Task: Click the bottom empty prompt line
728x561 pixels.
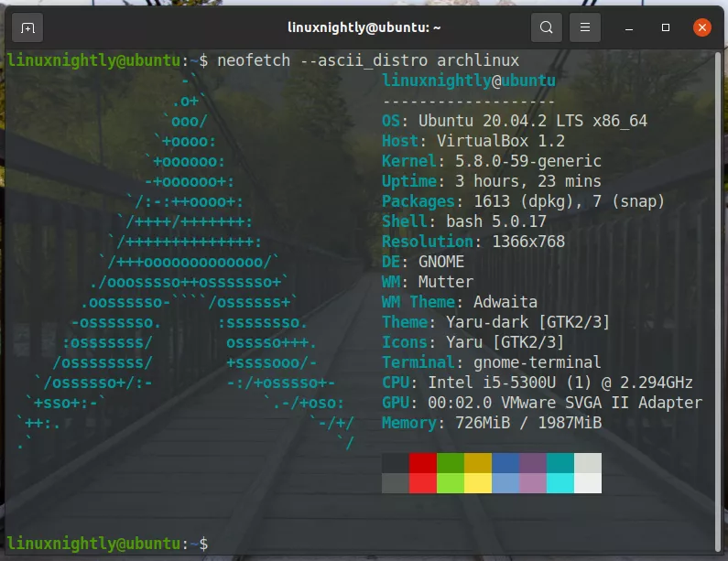Action: tap(108, 544)
